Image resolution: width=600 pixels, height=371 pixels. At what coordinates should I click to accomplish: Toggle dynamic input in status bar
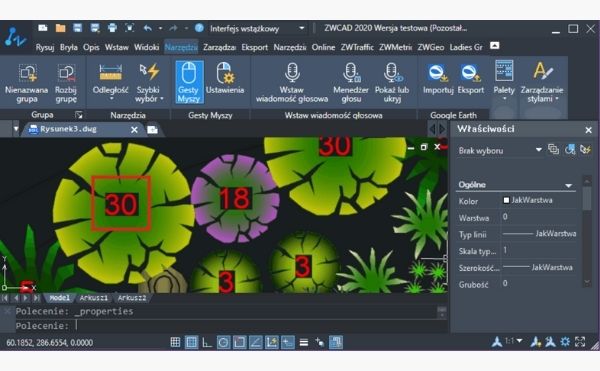point(288,342)
